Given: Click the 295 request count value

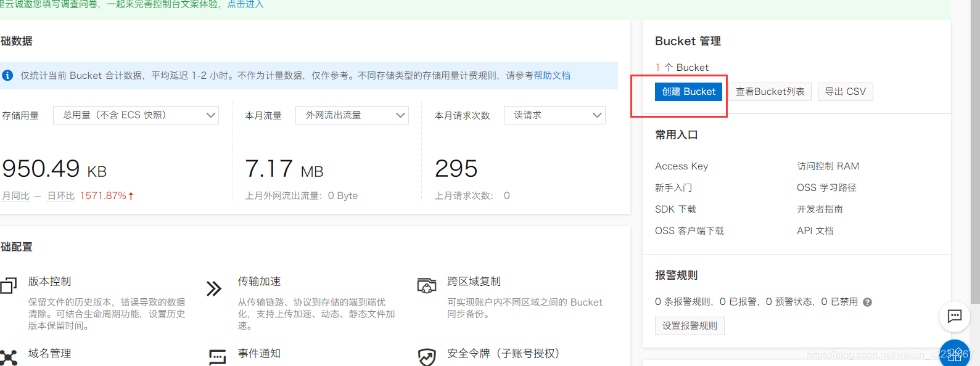Looking at the screenshot, I should pyautogui.click(x=456, y=169).
